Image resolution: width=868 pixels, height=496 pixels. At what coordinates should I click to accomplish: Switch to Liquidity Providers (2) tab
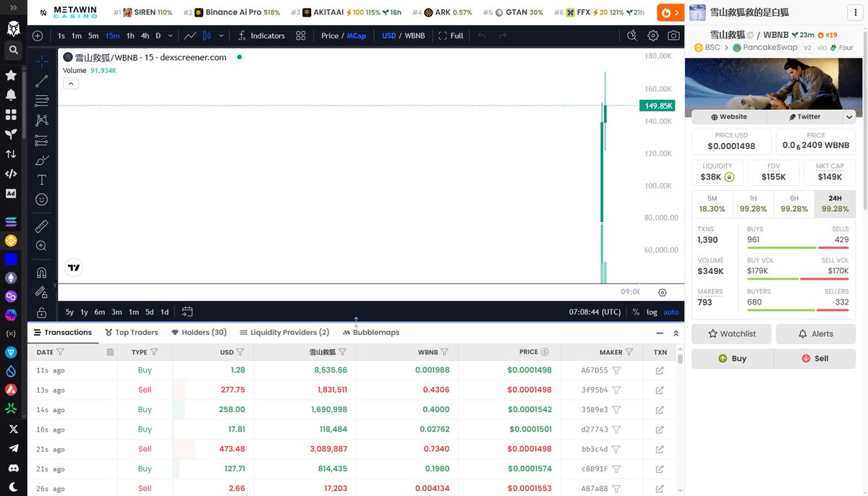(284, 333)
